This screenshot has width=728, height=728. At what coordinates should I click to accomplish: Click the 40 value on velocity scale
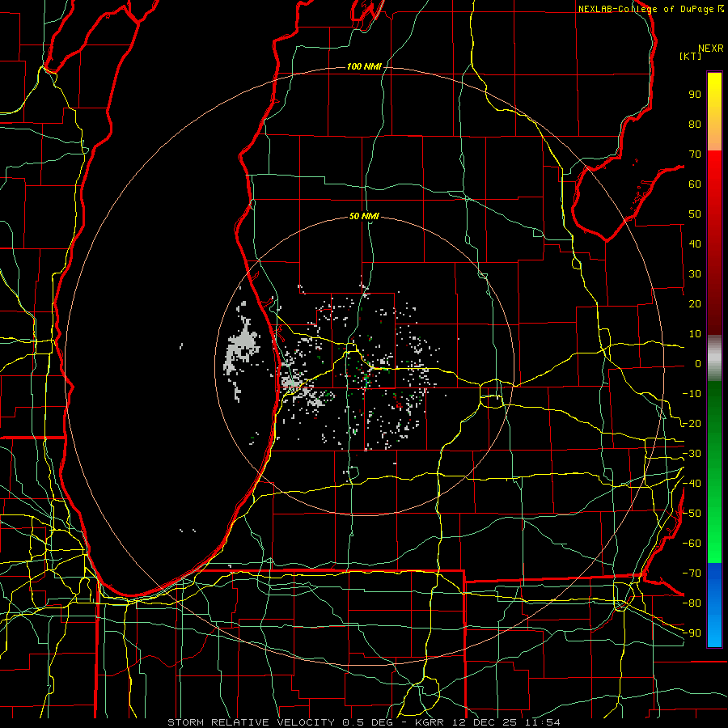pos(695,244)
